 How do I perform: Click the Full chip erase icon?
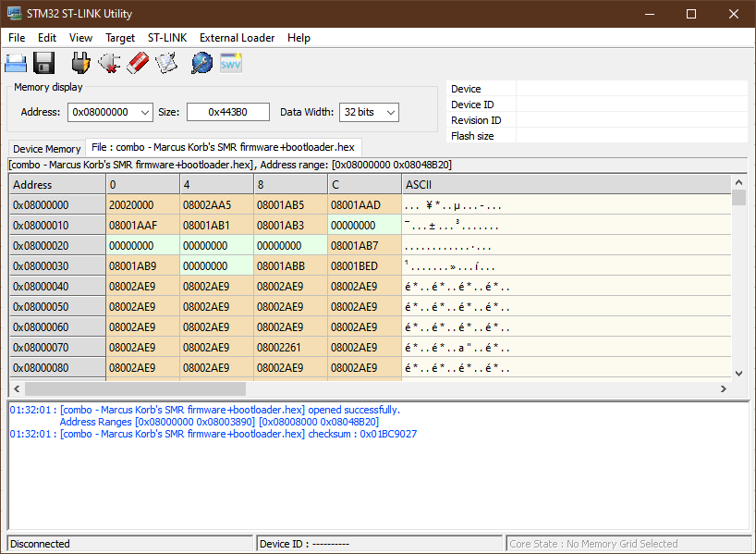coord(138,63)
